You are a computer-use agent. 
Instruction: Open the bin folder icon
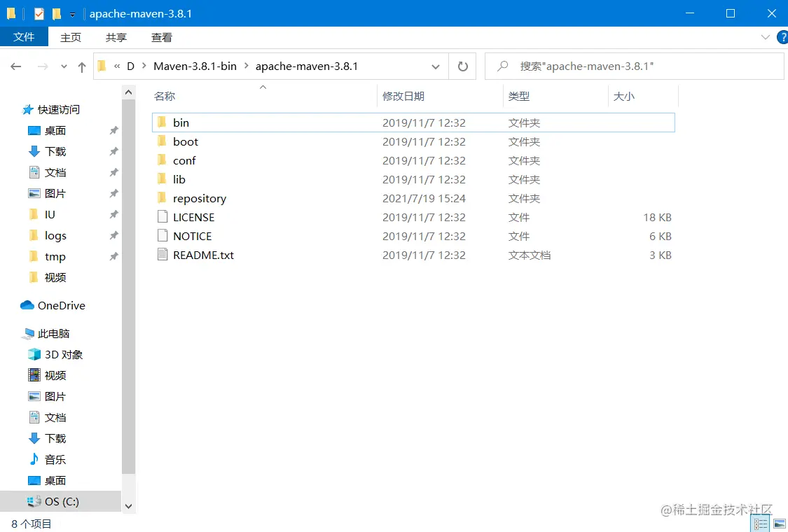[162, 122]
